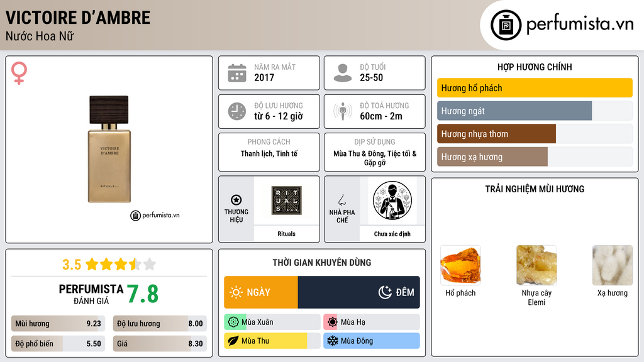644x362 pixels.
Task: Click the tan Hương xạ hương accord bar
Action: click(492, 156)
